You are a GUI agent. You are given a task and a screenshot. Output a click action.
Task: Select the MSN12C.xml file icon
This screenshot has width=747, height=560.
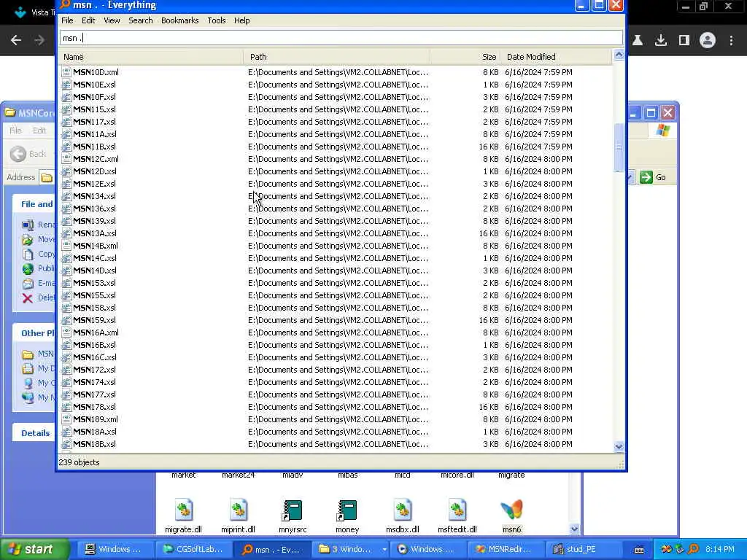(x=66, y=159)
